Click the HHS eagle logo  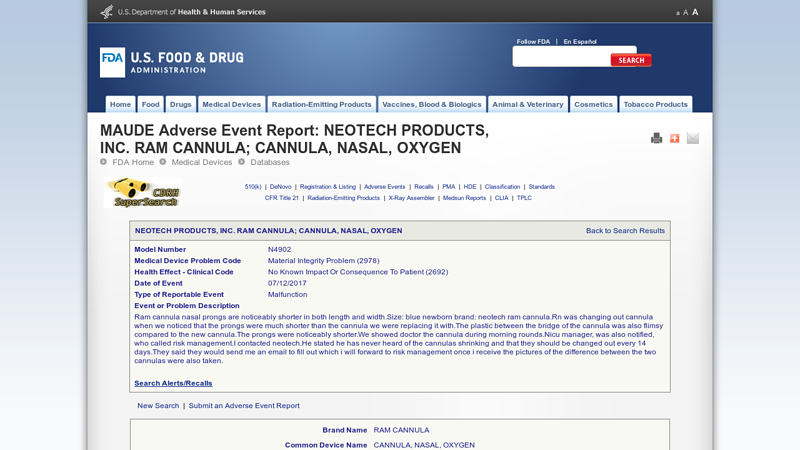point(107,12)
